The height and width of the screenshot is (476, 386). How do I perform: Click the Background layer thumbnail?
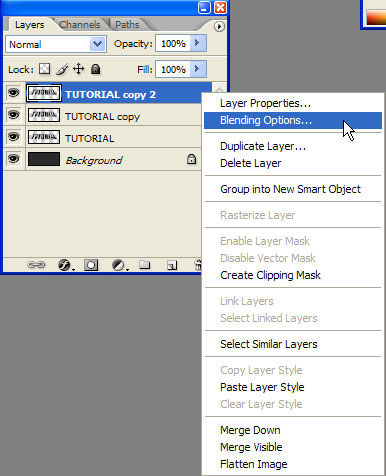(x=44, y=159)
